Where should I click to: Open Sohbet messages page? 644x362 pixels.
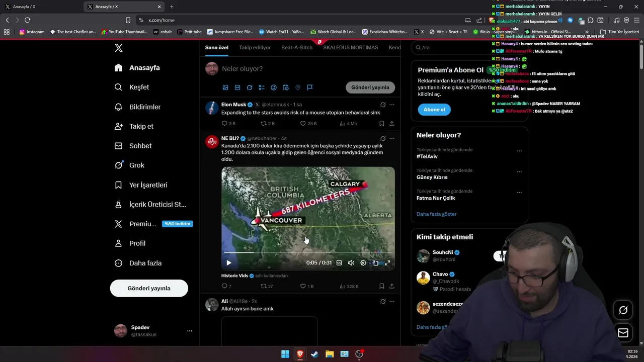133,146
